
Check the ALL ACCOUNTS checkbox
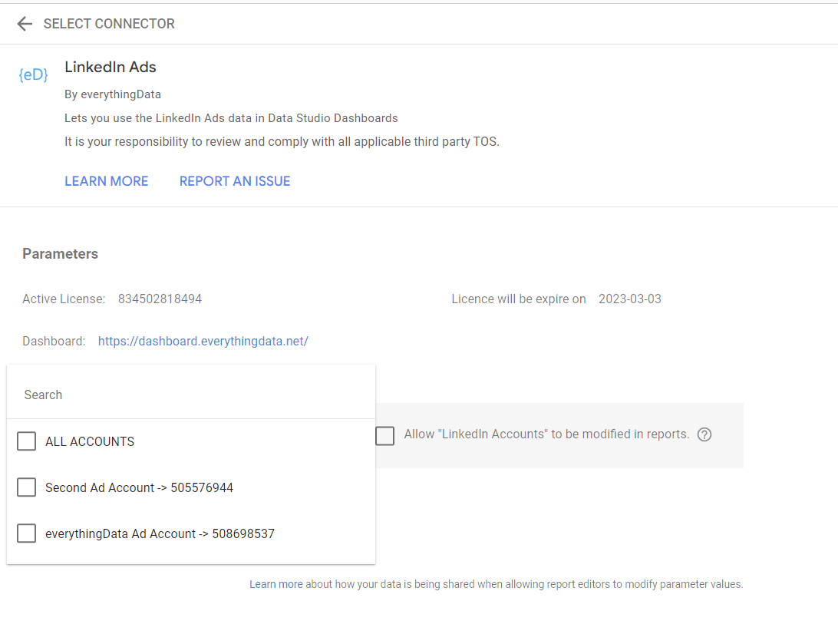27,441
